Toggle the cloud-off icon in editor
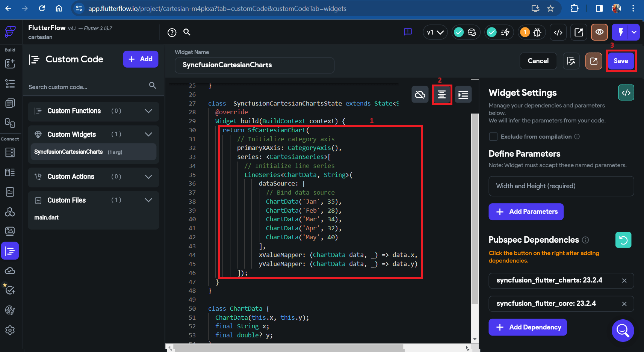Viewport: 644px width, 352px height. tap(420, 95)
